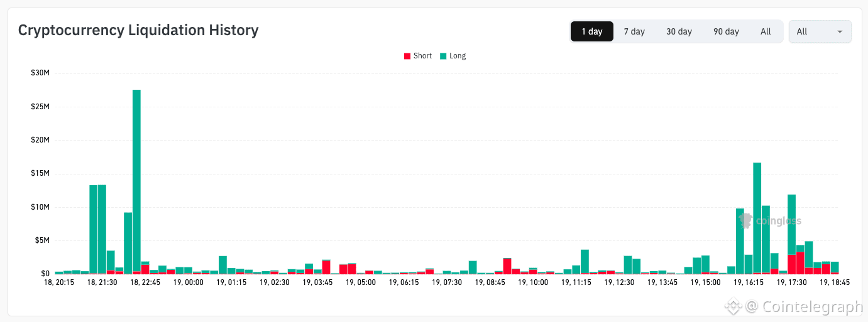Click the red short bar near 08:45

[507, 266]
